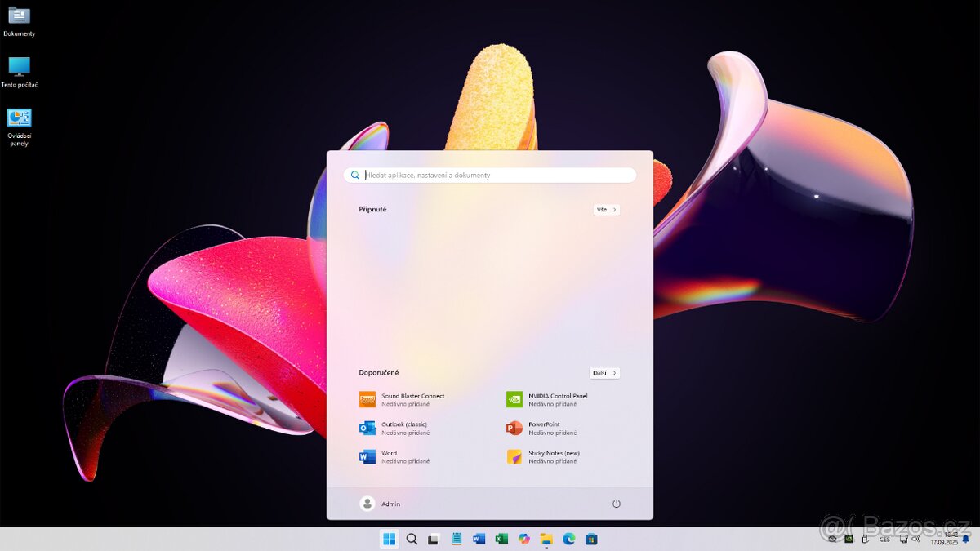
Task: Click the Excel icon in the taskbar
Action: tap(501, 539)
